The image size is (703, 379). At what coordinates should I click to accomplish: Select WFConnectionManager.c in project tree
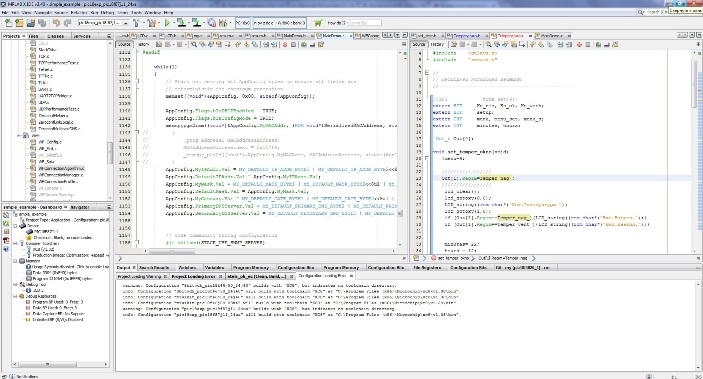pos(61,175)
